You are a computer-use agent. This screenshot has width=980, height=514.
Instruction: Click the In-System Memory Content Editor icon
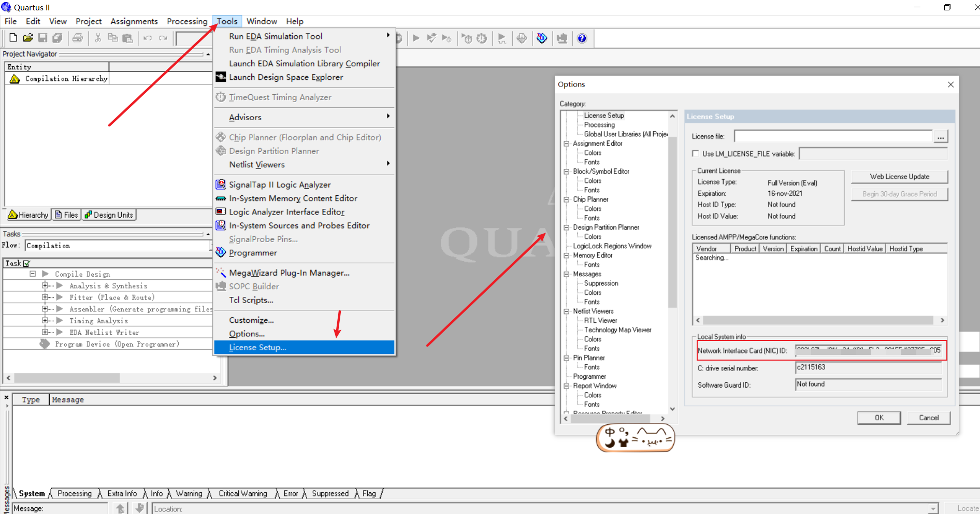pyautogui.click(x=221, y=198)
